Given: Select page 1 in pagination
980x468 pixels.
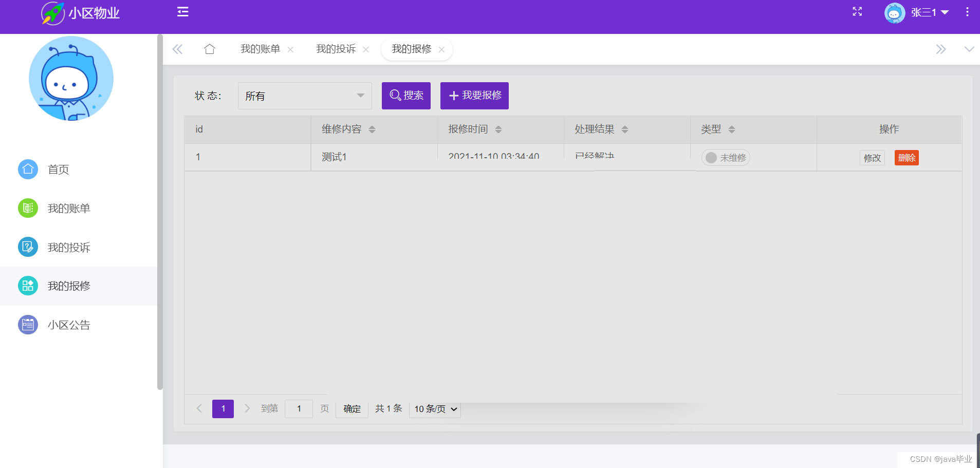Looking at the screenshot, I should [x=223, y=409].
